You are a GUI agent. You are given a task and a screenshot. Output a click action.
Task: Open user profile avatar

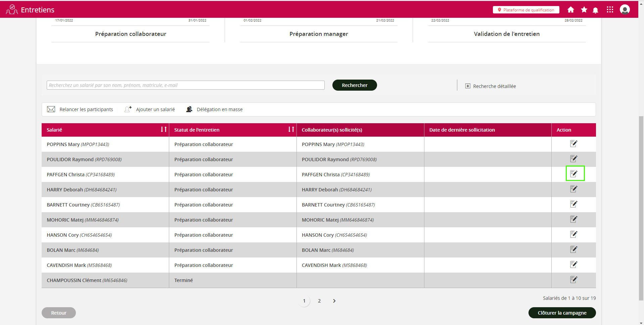coord(625,10)
